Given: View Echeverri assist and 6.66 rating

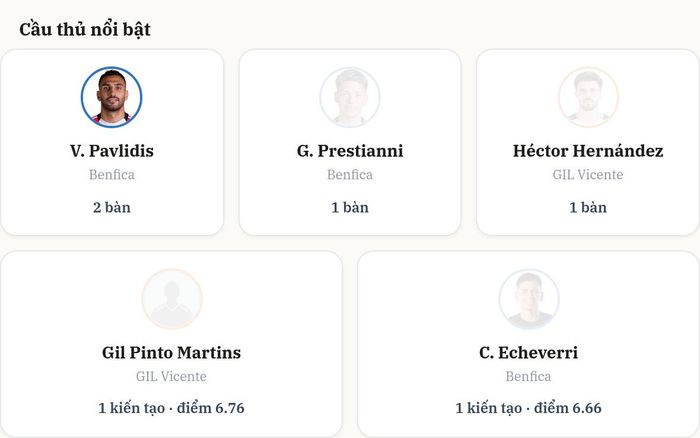Looking at the screenshot, I should 529,408.
